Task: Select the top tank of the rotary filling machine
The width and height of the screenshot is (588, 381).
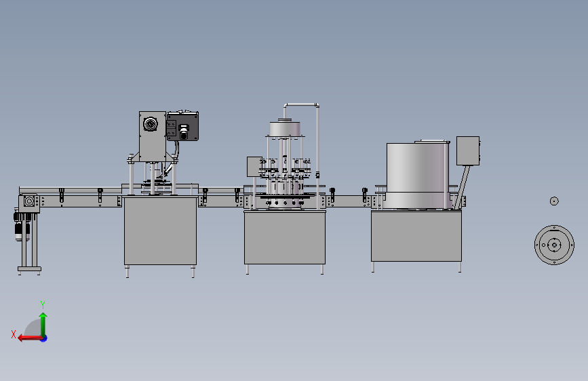Action: 285,129
